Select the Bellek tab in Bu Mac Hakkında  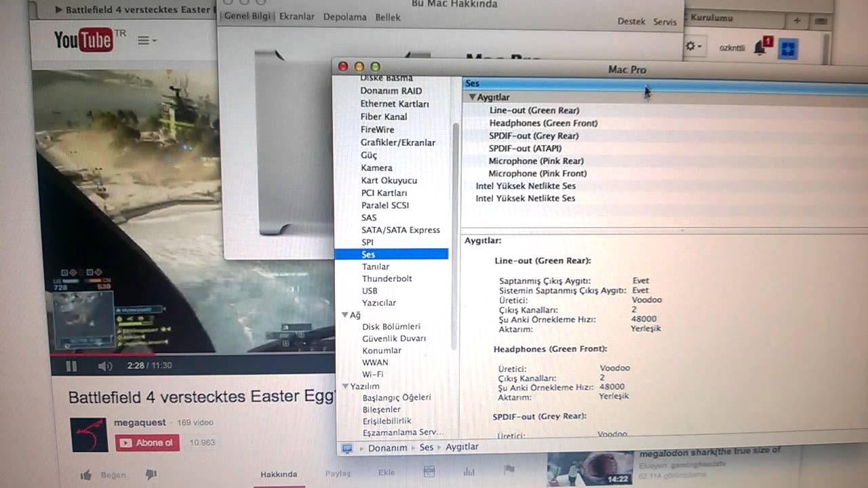point(388,17)
